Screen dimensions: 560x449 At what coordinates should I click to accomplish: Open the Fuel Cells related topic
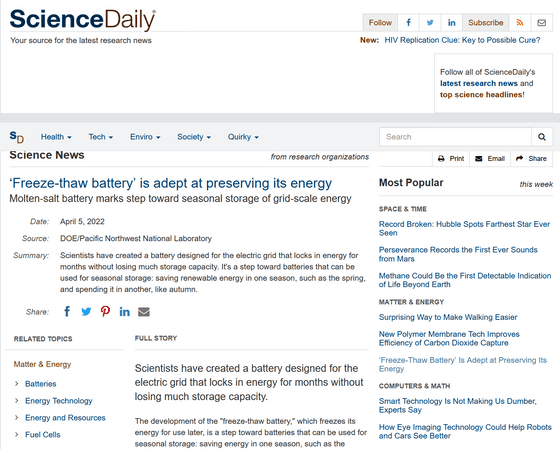[x=42, y=435]
